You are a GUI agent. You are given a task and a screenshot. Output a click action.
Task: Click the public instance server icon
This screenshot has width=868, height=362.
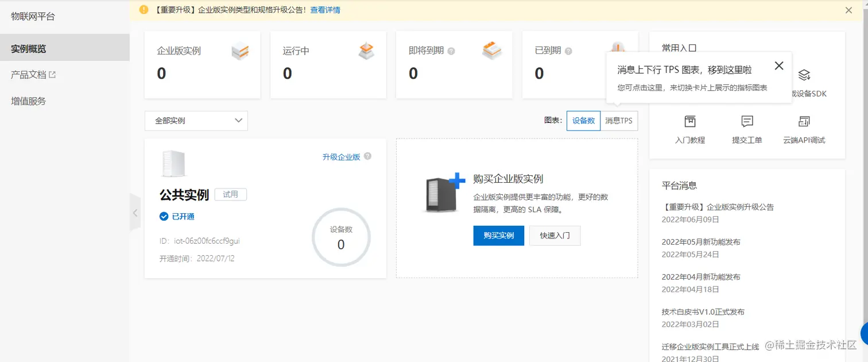point(173,164)
